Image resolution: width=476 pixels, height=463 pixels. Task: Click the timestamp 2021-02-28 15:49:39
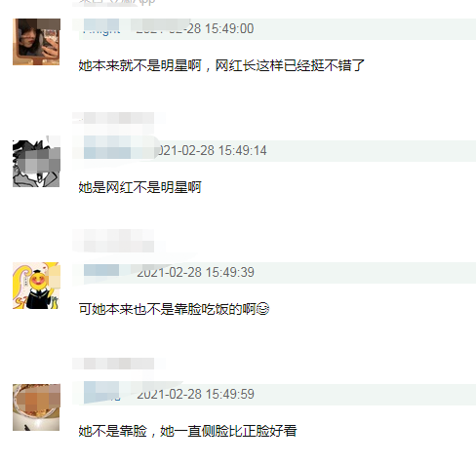(x=195, y=272)
